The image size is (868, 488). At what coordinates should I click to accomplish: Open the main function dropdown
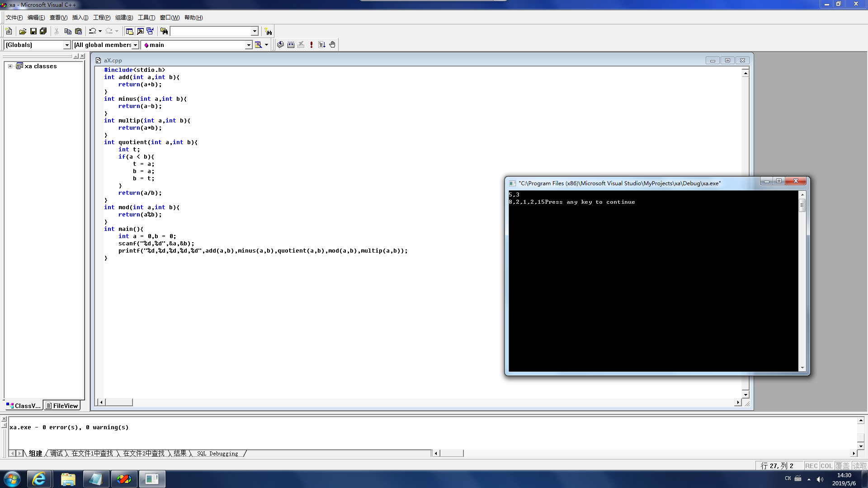[248, 45]
